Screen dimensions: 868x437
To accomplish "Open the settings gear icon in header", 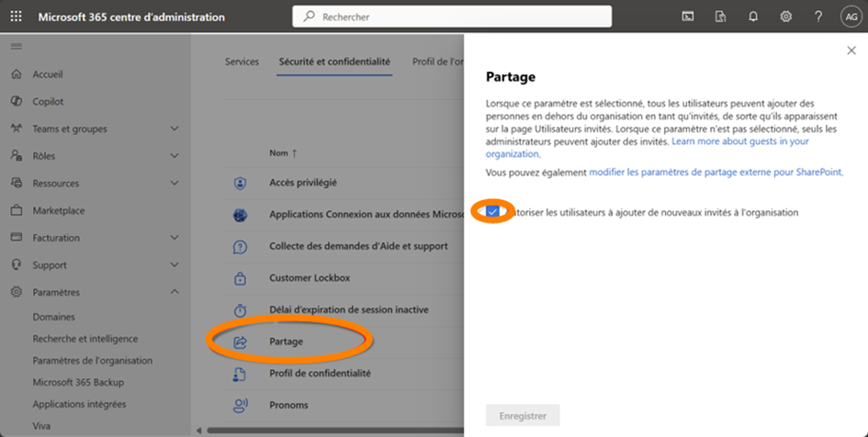I will pyautogui.click(x=786, y=17).
